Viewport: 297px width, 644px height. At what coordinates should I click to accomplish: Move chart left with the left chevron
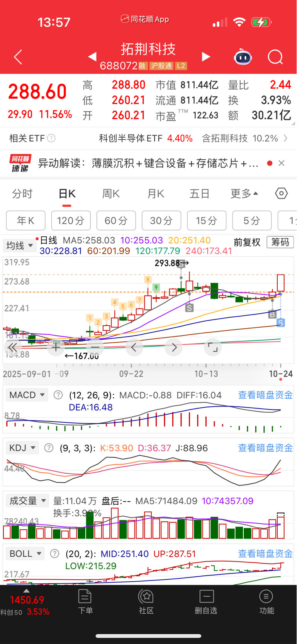pyautogui.click(x=134, y=347)
